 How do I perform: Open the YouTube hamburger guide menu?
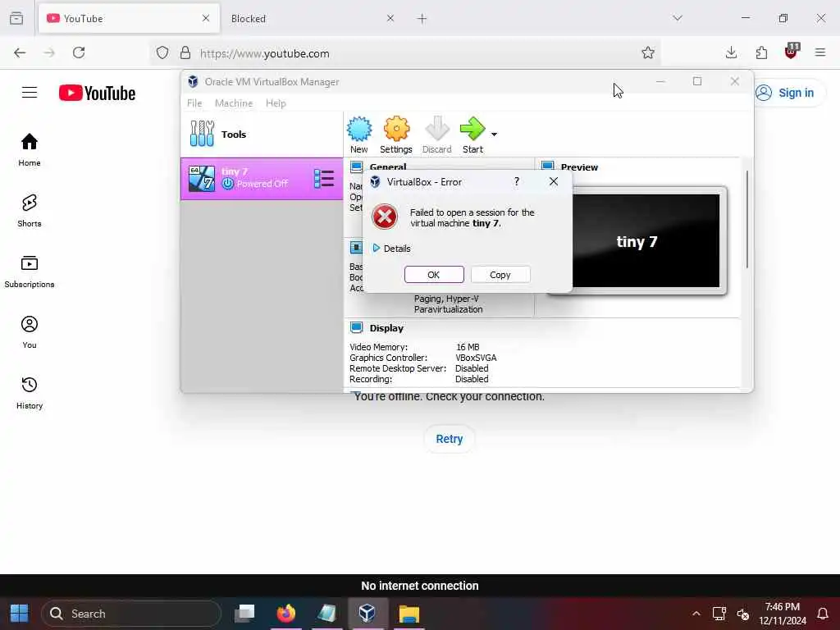(30, 93)
